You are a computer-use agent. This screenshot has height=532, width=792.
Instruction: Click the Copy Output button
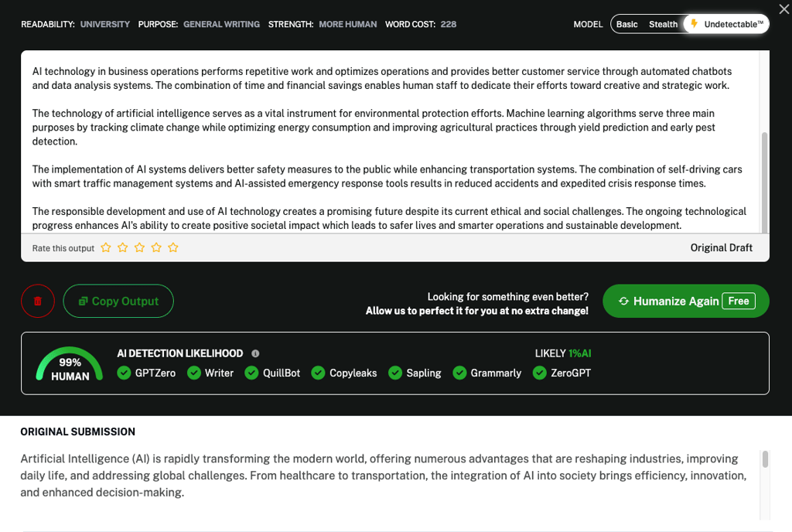pos(118,301)
